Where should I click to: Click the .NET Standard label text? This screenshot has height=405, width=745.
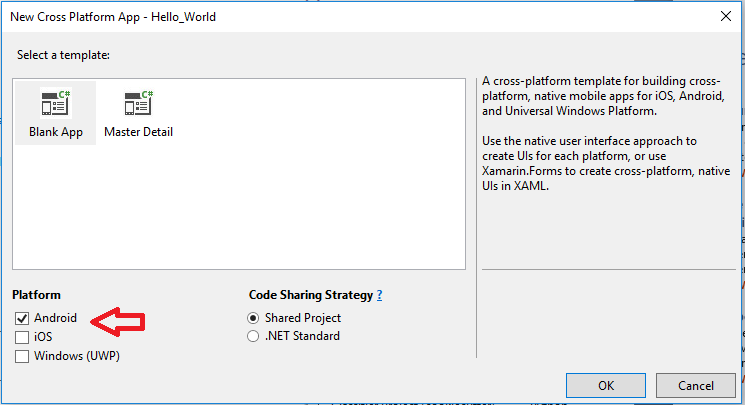click(x=302, y=336)
